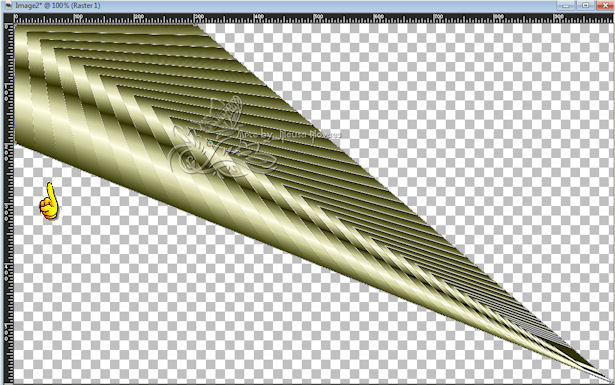Click the ruler origin corner box
615x385 pixels.
pos(8,18)
